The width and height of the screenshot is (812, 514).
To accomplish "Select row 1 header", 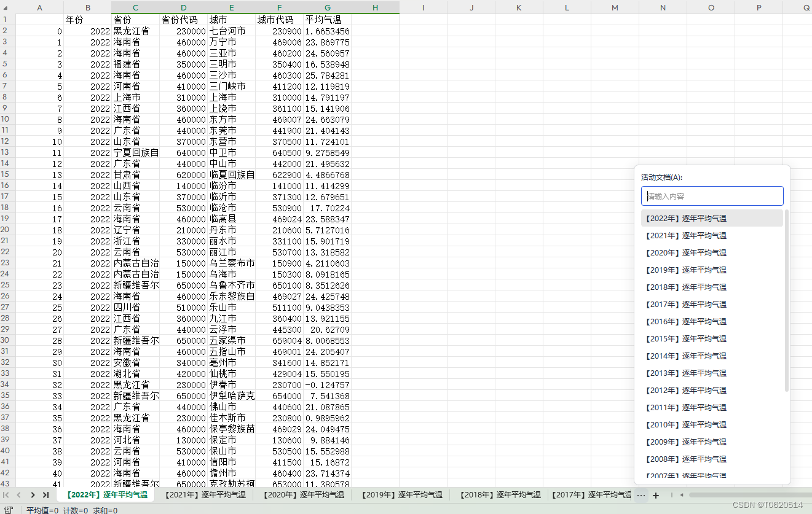I will 7,20.
